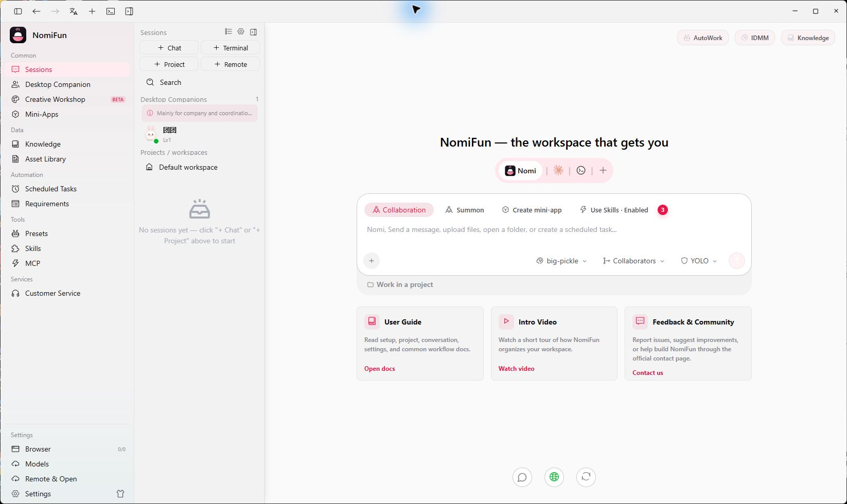Focus the Nomi message input box
847x504 pixels.
pyautogui.click(x=554, y=230)
